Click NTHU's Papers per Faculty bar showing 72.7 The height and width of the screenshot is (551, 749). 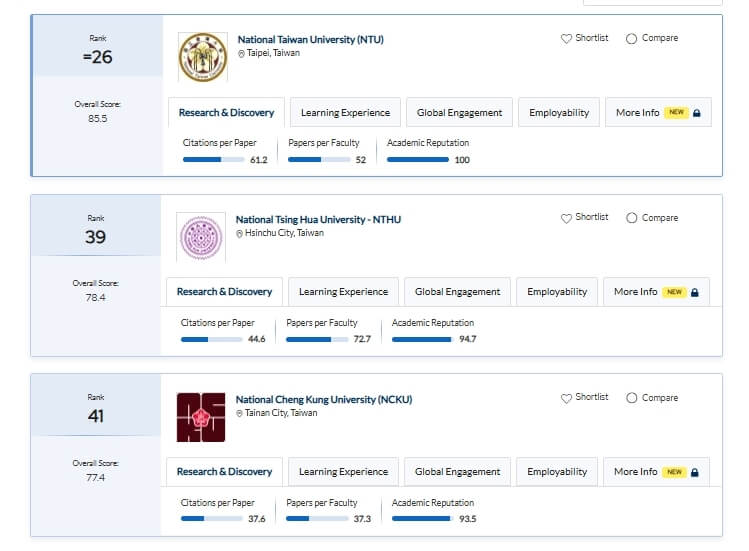317,339
